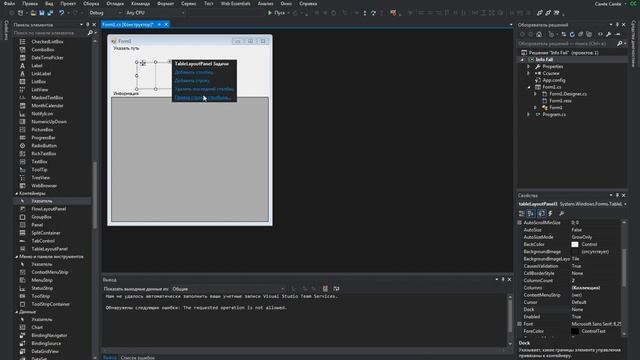Select NumericUpDown in the toolbox
This screenshot has width=640, height=360.
[x=49, y=122]
